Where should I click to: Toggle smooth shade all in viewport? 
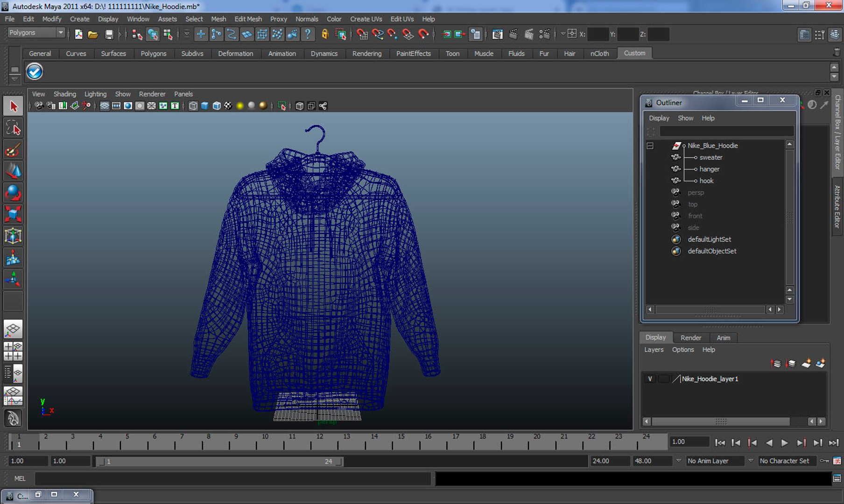(204, 106)
